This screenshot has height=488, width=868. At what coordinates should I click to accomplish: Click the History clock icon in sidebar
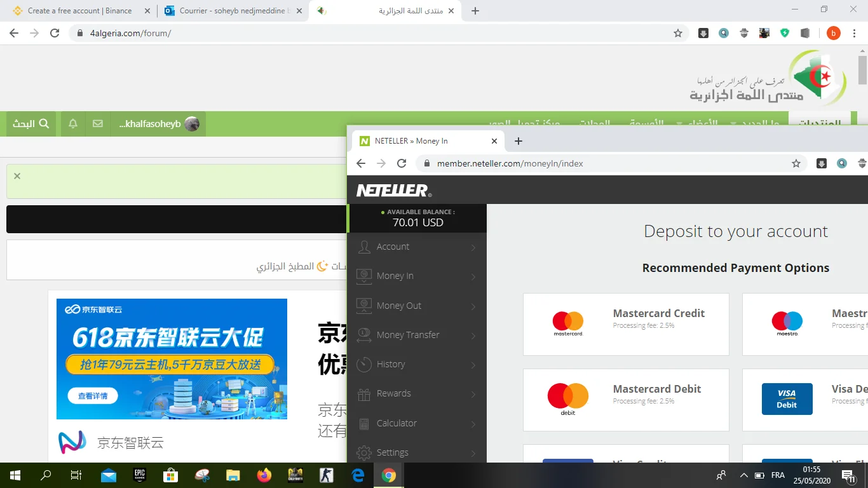pos(364,364)
